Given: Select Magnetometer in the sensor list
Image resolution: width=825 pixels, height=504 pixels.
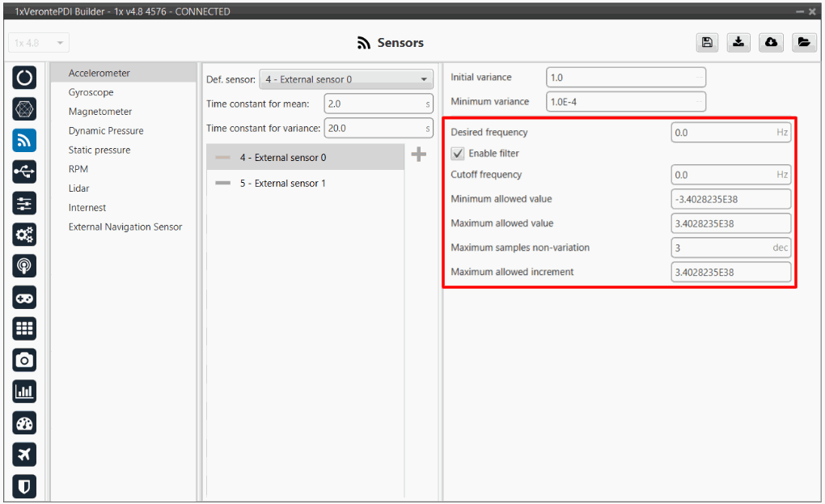Looking at the screenshot, I should click(100, 112).
